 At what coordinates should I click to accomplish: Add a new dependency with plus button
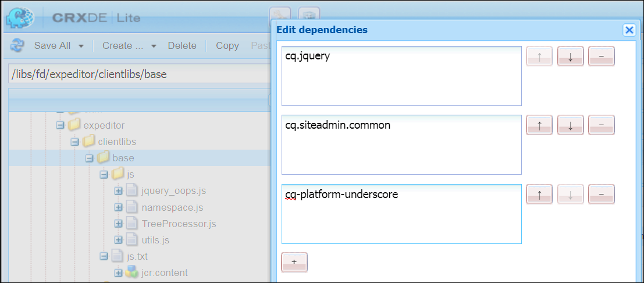tap(294, 262)
